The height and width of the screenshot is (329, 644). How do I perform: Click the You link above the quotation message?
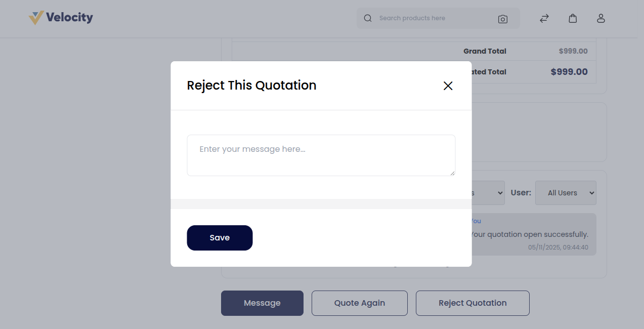(x=475, y=221)
